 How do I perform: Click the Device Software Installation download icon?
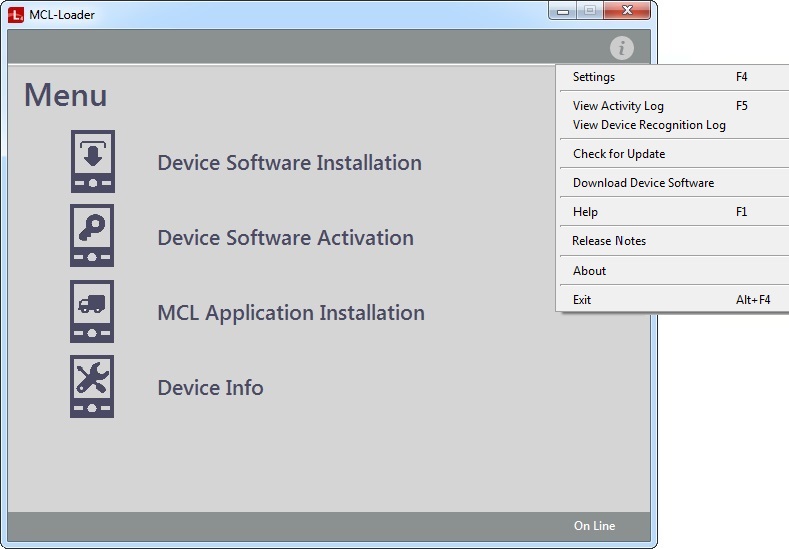(93, 162)
